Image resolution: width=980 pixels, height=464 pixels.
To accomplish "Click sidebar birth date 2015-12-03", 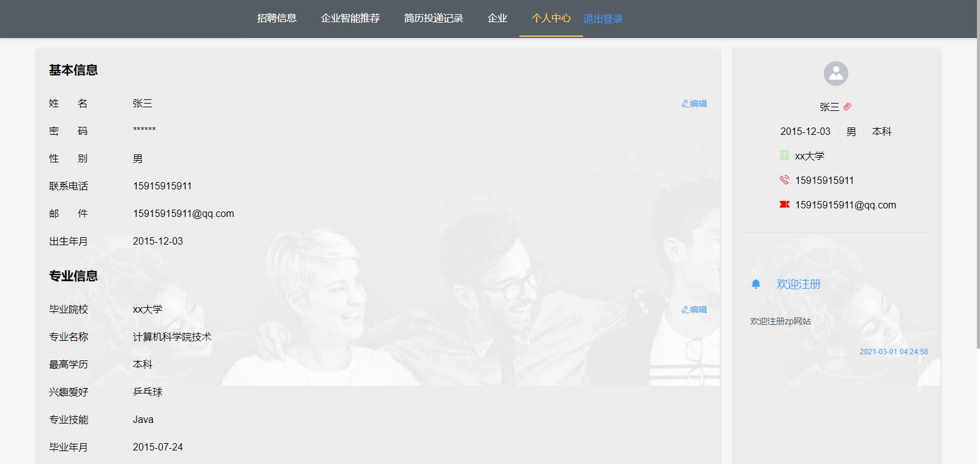I will tap(805, 132).
